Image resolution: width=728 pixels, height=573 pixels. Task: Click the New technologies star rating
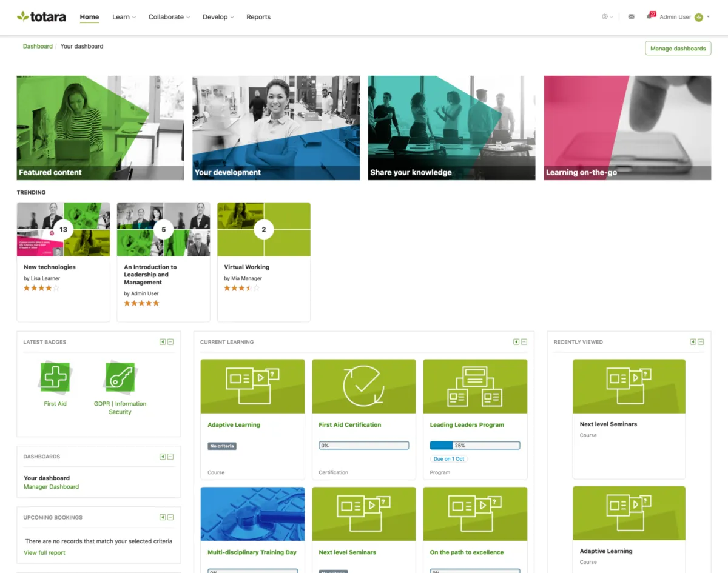click(41, 288)
